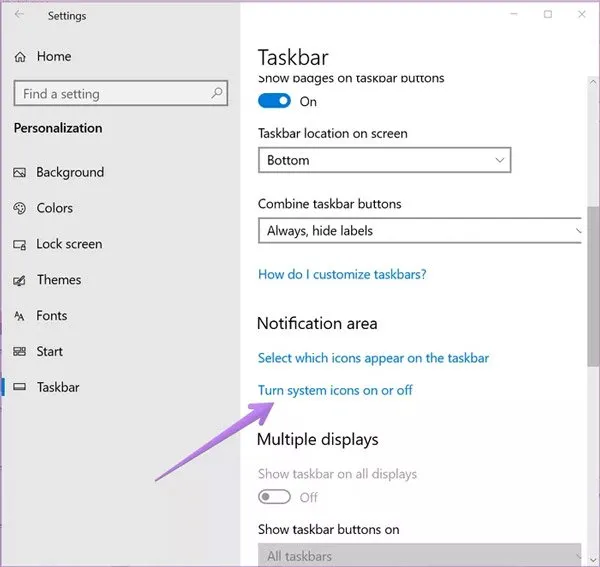
Task: Expand Combine taskbar buttons dropdown
Action: tap(420, 231)
